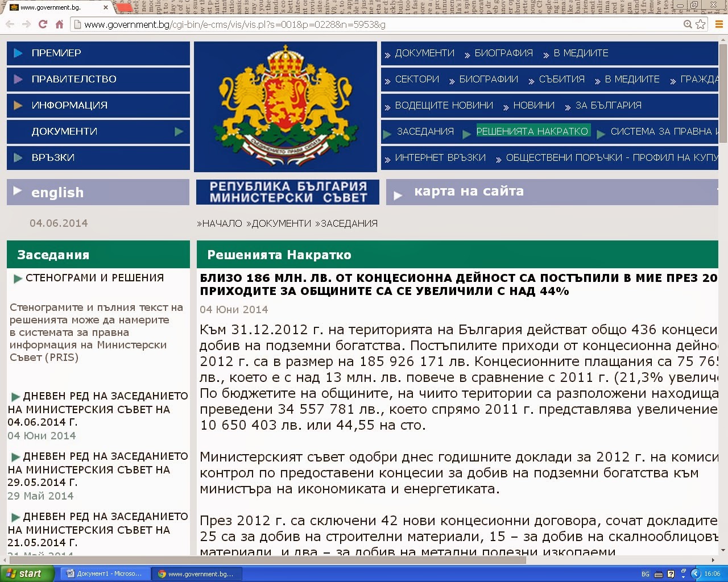This screenshot has width=728, height=582.
Task: Select the РЕШЕНИЯТА НАКРАТКО menu entry
Action: click(532, 131)
